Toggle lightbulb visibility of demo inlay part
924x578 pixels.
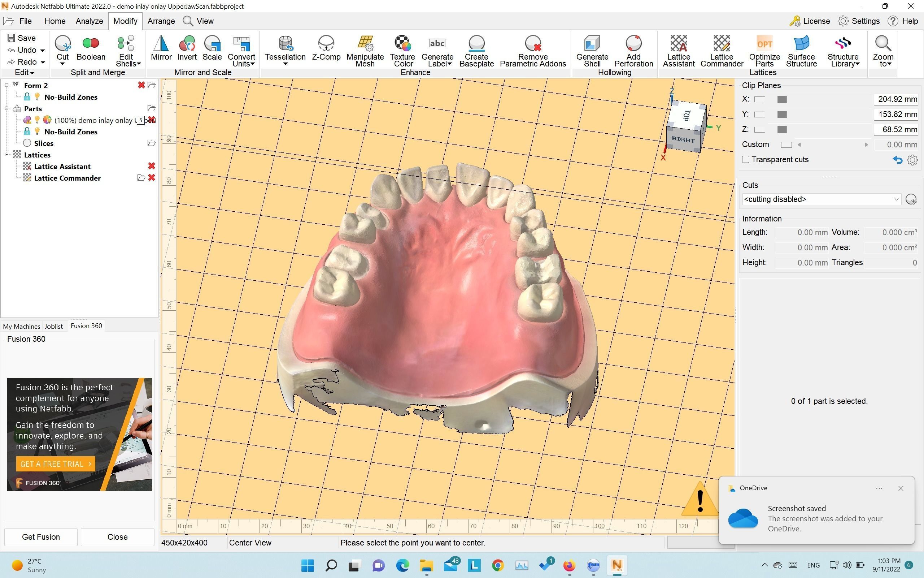(x=37, y=120)
